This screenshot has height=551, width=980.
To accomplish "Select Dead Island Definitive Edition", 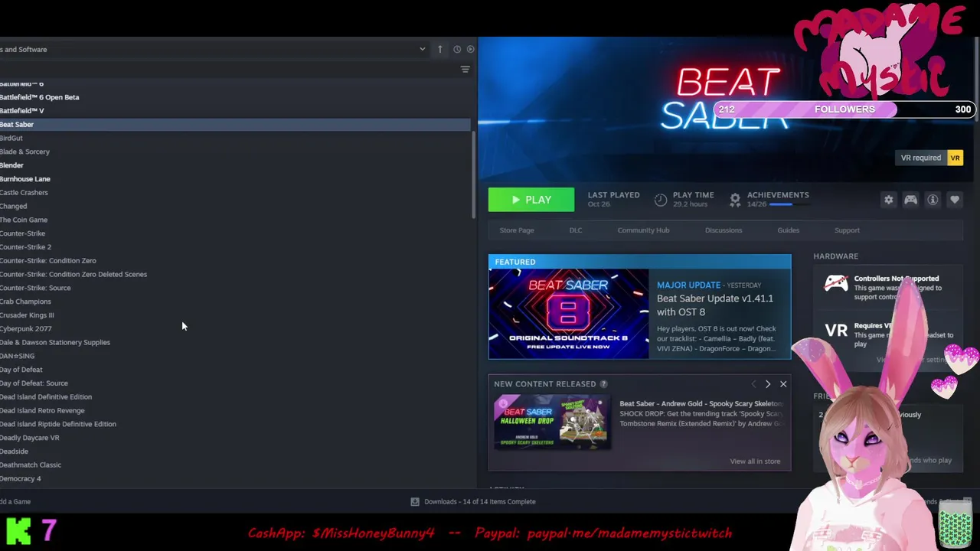I will tap(235, 397).
